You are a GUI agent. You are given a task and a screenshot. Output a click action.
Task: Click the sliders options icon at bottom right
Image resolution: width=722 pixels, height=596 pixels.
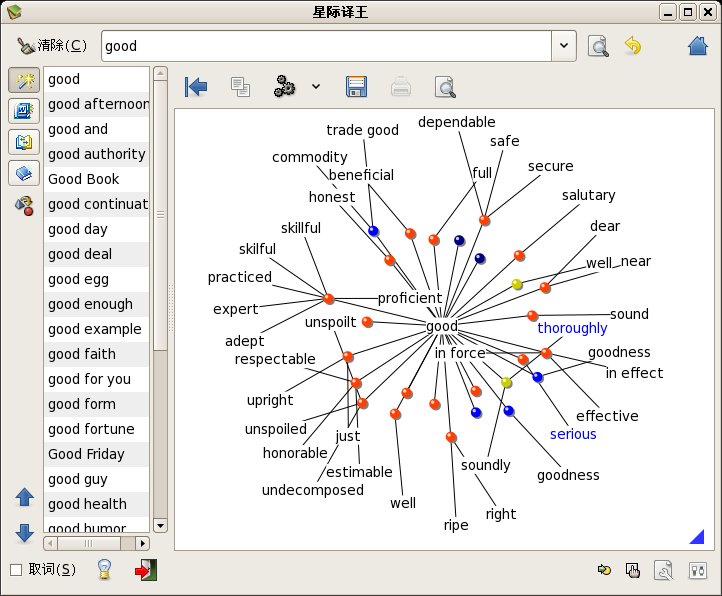tap(698, 571)
